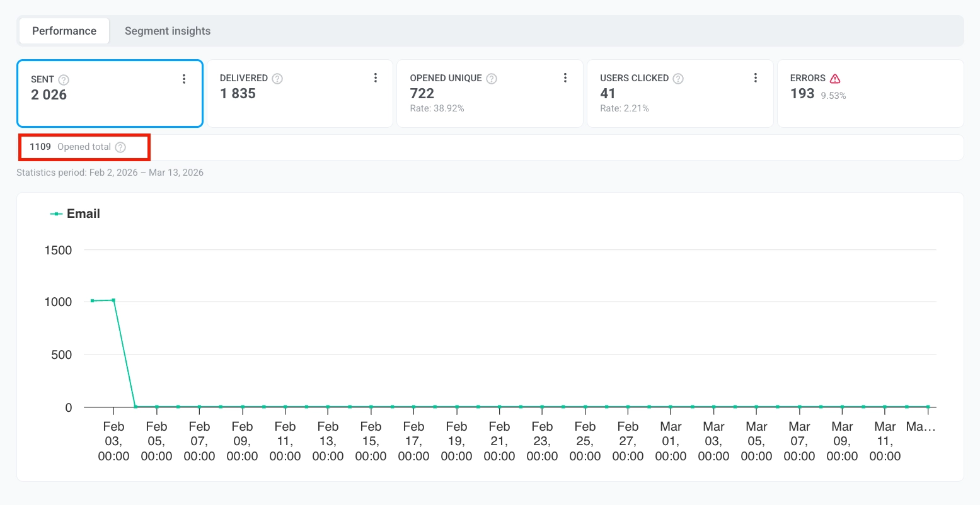
Task: Click the help icon beside Opened total
Action: (x=120, y=147)
